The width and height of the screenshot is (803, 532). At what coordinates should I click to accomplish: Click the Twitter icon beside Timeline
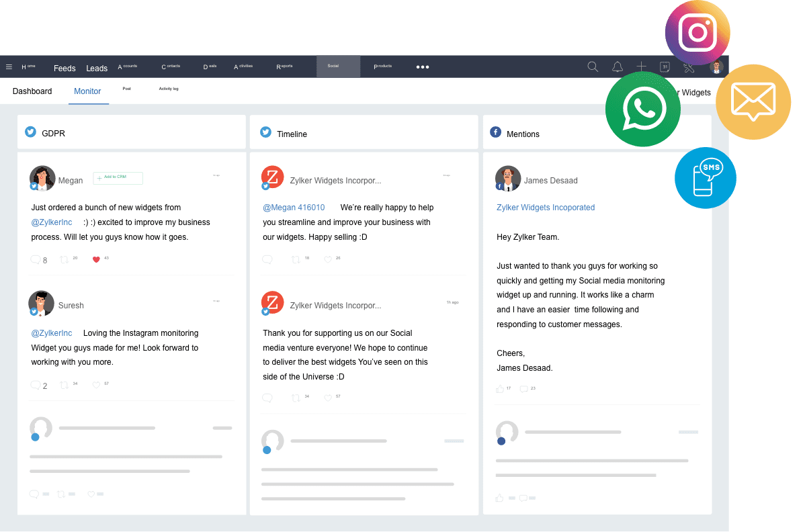(x=266, y=132)
